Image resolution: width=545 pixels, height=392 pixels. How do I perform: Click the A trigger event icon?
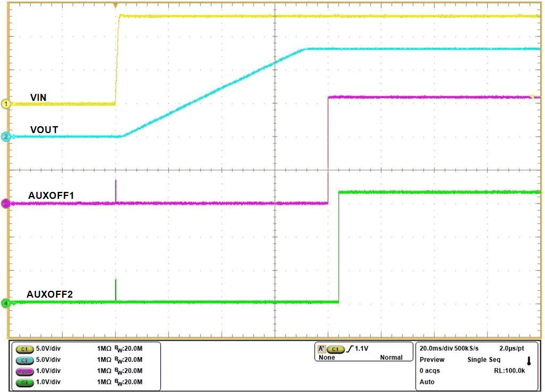[321, 349]
